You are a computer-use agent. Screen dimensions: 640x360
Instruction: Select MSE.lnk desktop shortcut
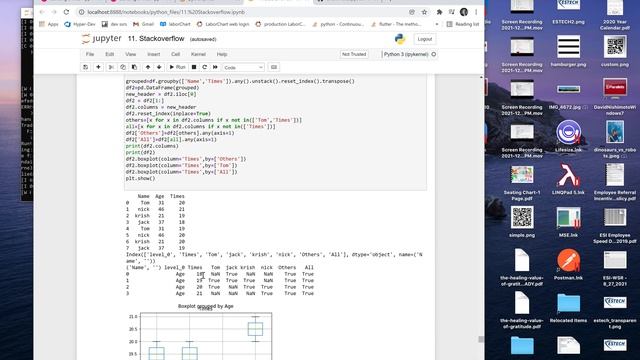pos(568,222)
